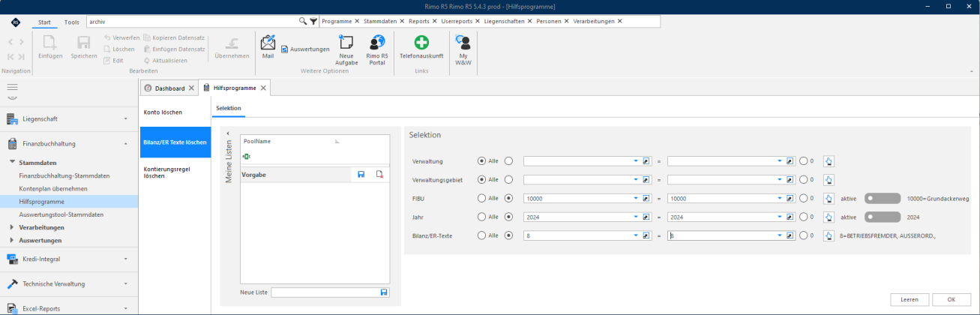Image resolution: width=980 pixels, height=315 pixels.
Task: Click the Rimo R5 application logo
Action: tap(16, 22)
